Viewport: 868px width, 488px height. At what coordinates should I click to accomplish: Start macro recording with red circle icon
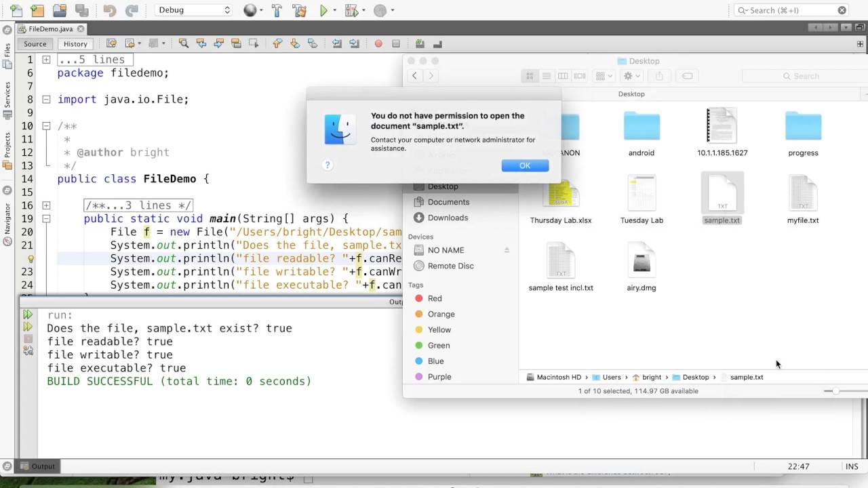pyautogui.click(x=378, y=43)
